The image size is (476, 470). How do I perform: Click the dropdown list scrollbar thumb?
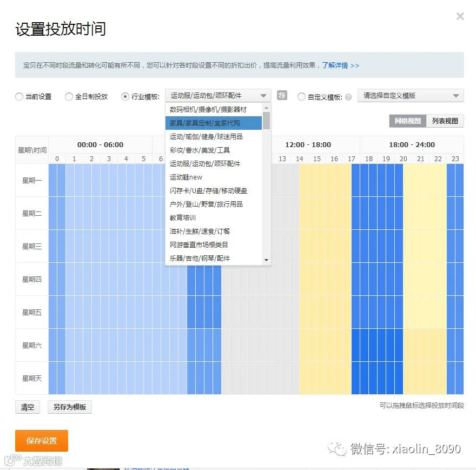(266, 121)
